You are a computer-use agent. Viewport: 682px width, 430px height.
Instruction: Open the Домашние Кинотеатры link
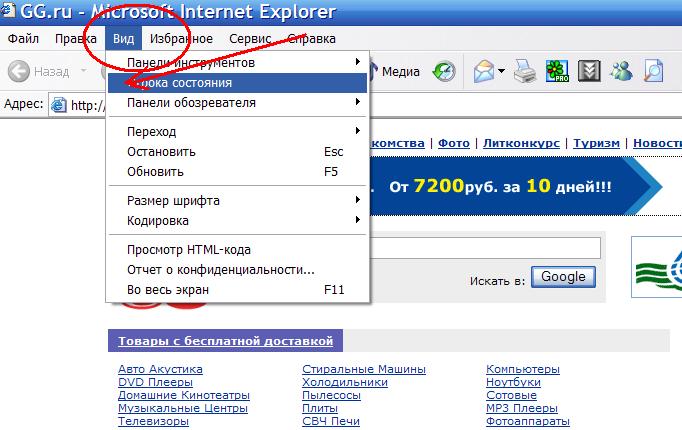coord(184,395)
